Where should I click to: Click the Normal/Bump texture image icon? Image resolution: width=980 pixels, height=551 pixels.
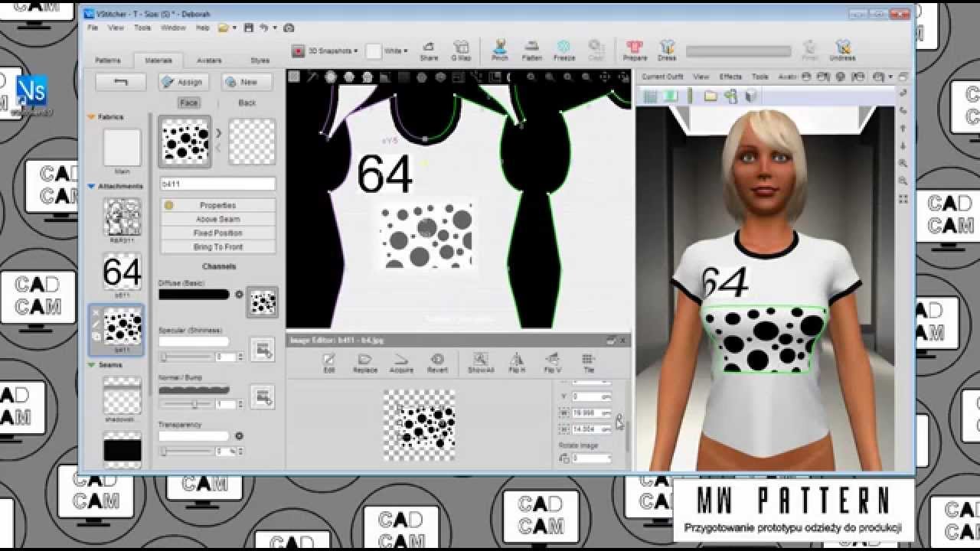click(x=263, y=396)
